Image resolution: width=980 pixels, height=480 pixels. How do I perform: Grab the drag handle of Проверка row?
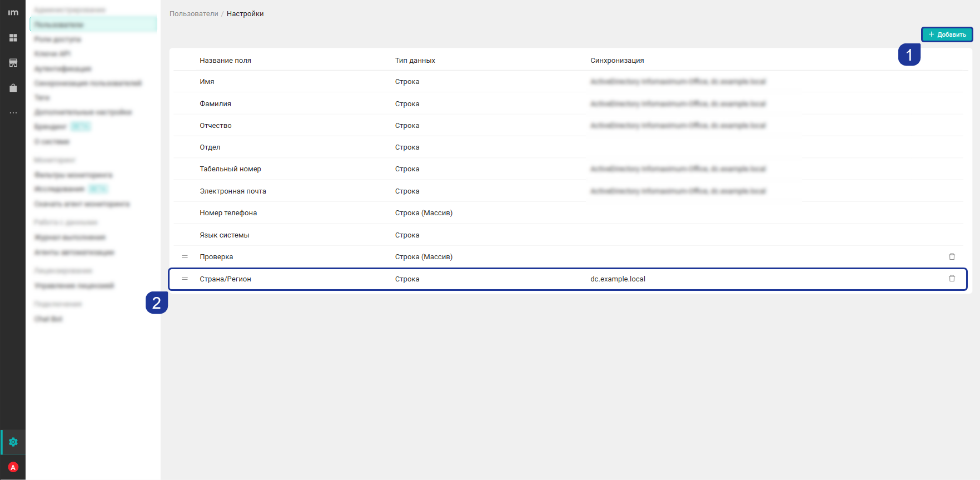[185, 256]
